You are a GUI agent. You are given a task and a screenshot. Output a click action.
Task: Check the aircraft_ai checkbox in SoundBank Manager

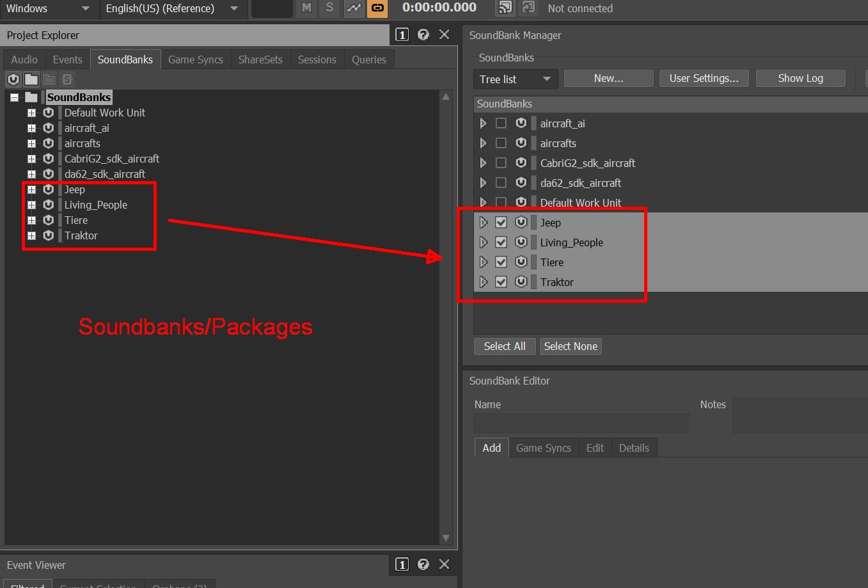click(x=501, y=123)
